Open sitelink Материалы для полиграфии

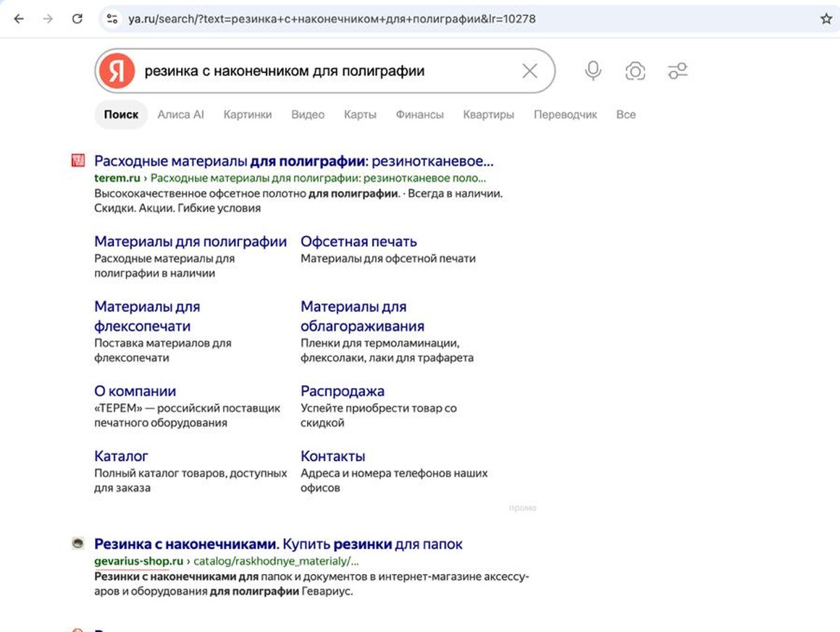[190, 242]
